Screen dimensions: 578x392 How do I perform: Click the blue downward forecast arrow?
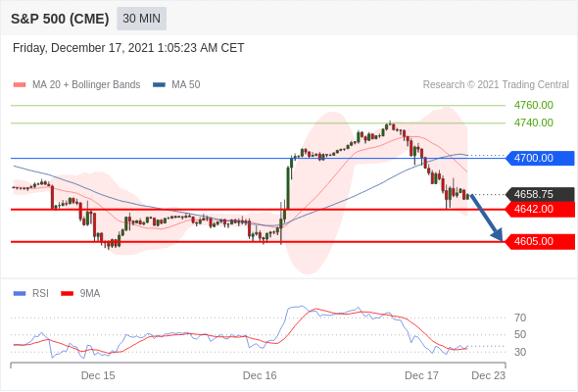(x=487, y=218)
